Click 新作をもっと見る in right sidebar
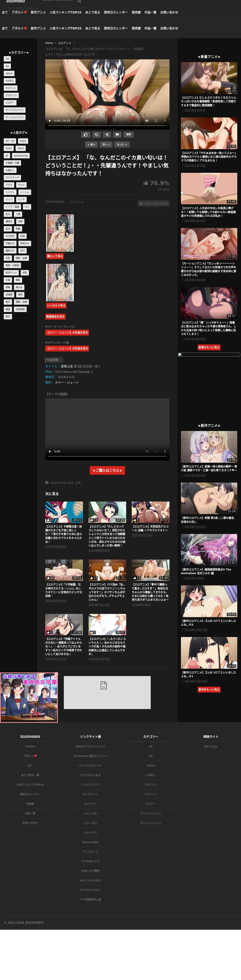Image resolution: width=241 pixels, height=980 pixels. (209, 689)
